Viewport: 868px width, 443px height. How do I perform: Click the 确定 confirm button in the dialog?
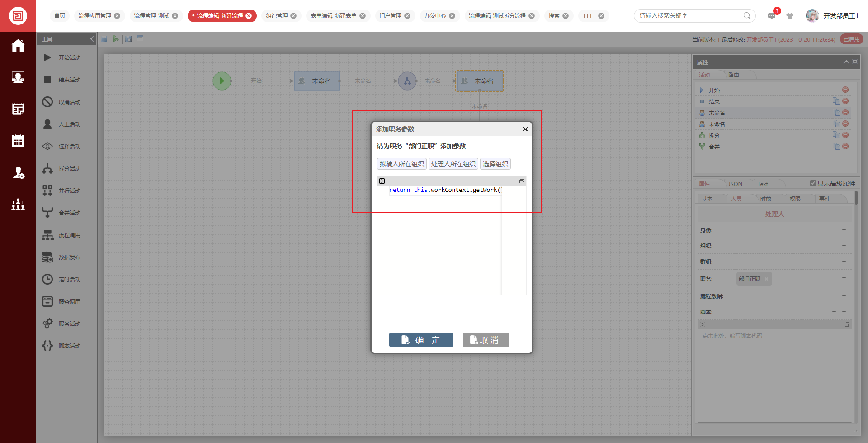pos(421,340)
